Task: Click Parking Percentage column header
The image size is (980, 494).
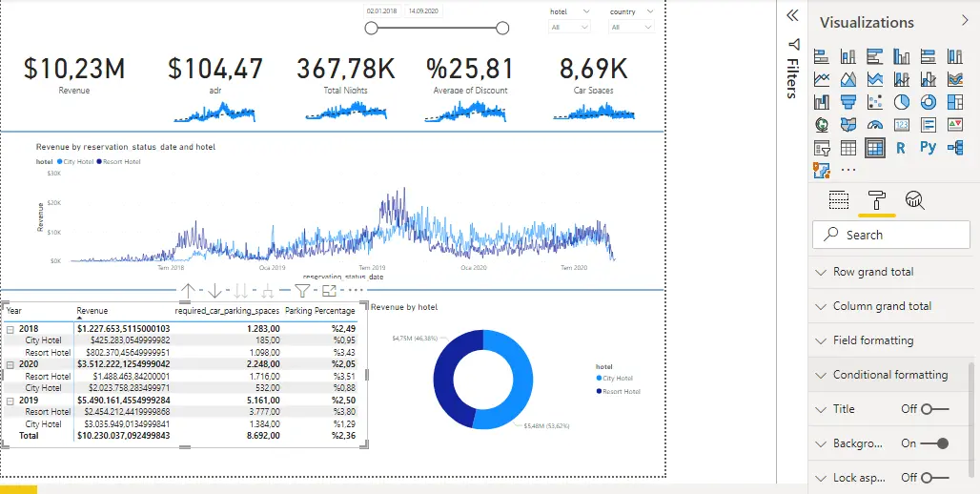Action: click(x=320, y=310)
